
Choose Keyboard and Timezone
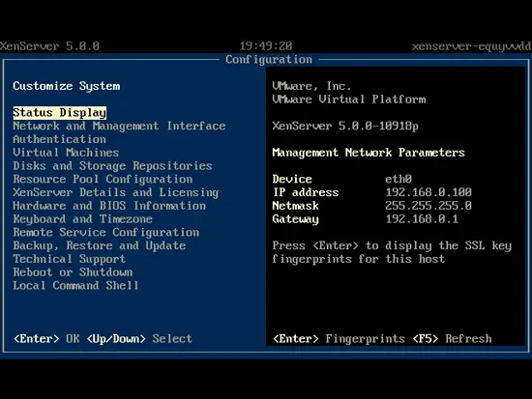pos(82,219)
